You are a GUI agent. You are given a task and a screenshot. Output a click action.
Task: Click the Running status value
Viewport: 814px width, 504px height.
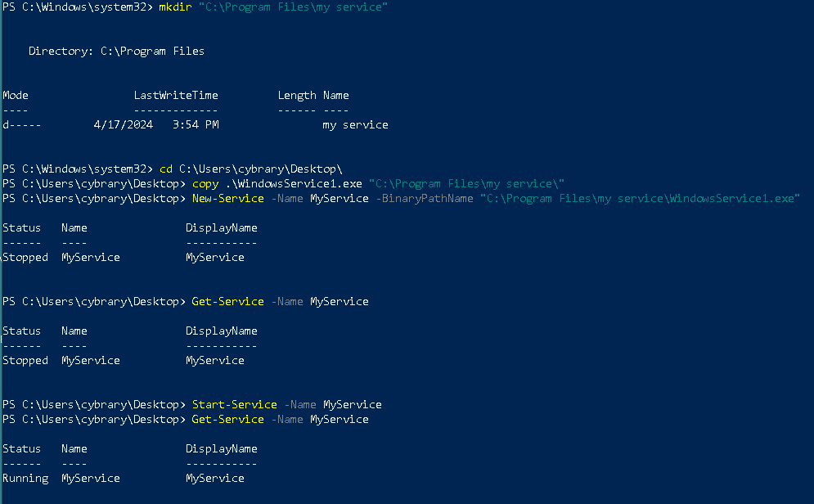pyautogui.click(x=25, y=479)
